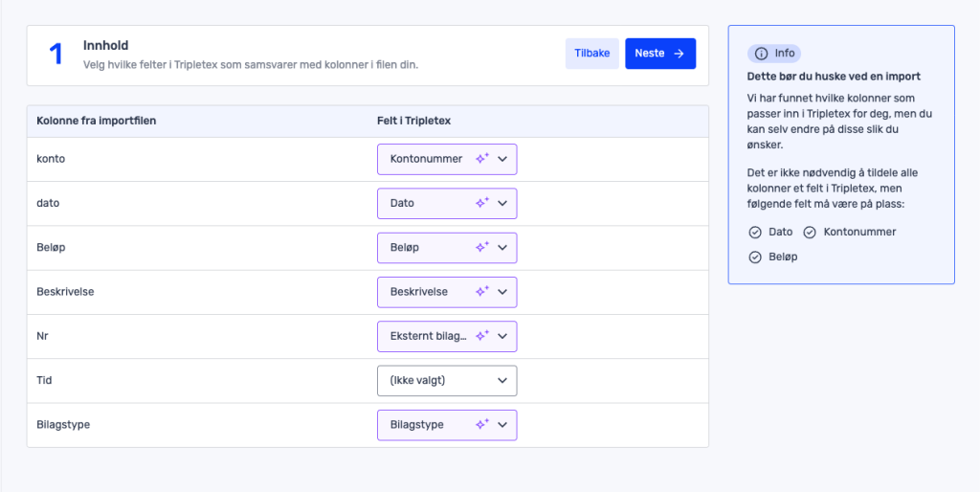Click the check icon beside Dato requirement
The height and width of the screenshot is (492, 980).
[x=755, y=233]
